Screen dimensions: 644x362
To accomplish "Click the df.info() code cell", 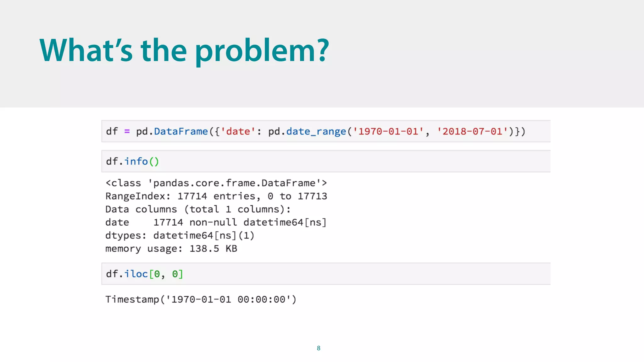I will (326, 161).
